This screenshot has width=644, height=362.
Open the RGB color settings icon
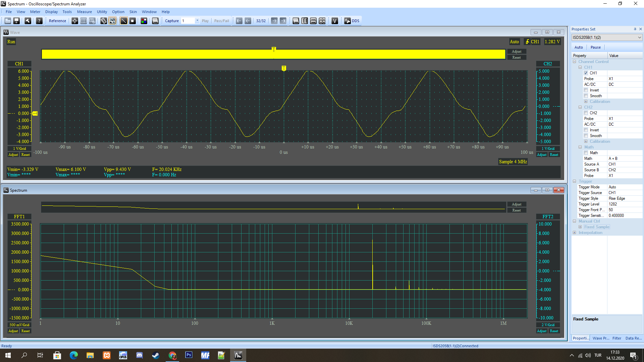(144, 21)
